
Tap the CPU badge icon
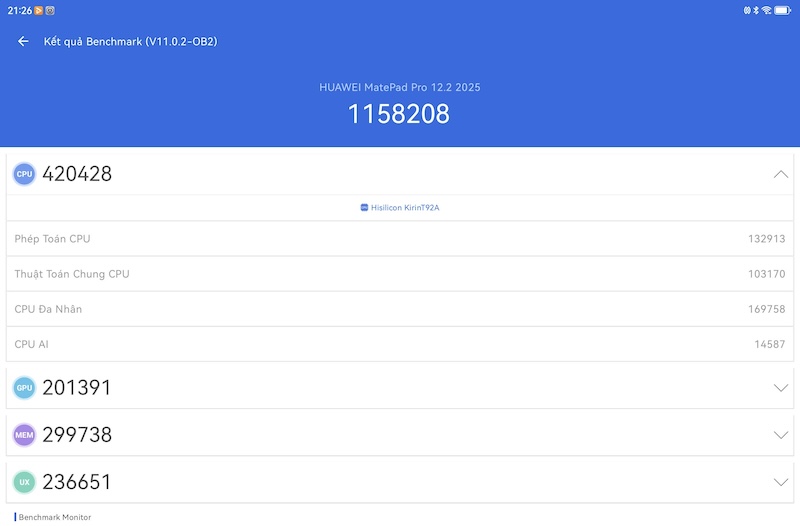point(24,174)
